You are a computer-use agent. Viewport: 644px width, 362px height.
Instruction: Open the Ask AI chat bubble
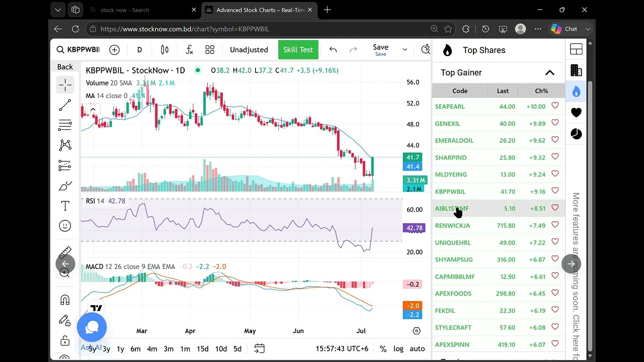pyautogui.click(x=92, y=327)
